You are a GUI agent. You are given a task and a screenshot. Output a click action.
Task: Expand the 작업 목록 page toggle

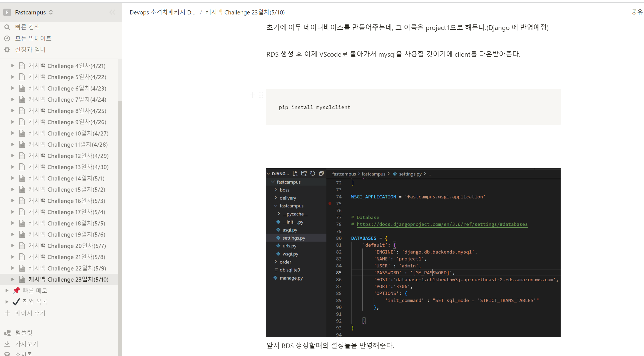(x=7, y=302)
